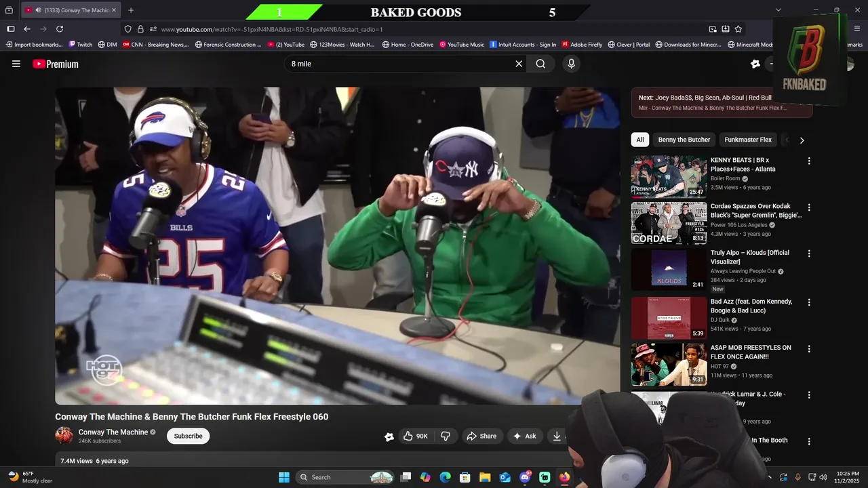Show more filter chips with right chevron
This screenshot has height=488, width=868.
802,140
